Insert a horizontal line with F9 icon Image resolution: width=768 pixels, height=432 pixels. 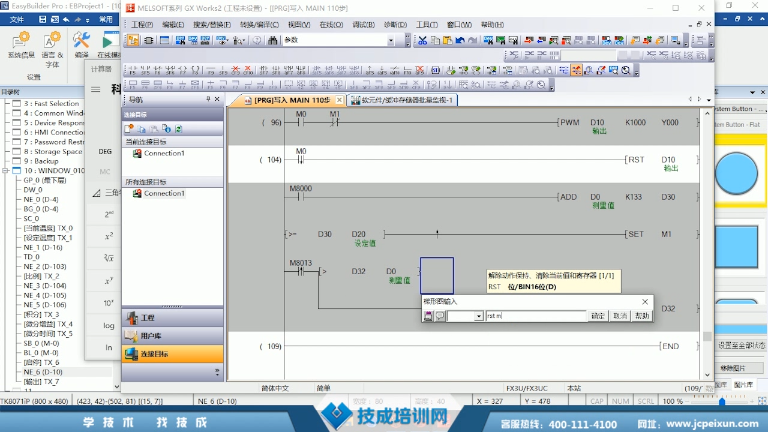211,71
